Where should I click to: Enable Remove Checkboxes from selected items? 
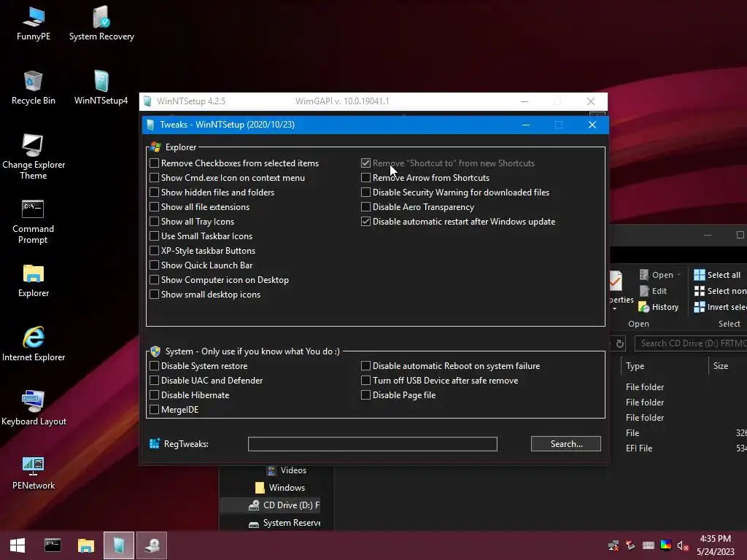pyautogui.click(x=155, y=163)
